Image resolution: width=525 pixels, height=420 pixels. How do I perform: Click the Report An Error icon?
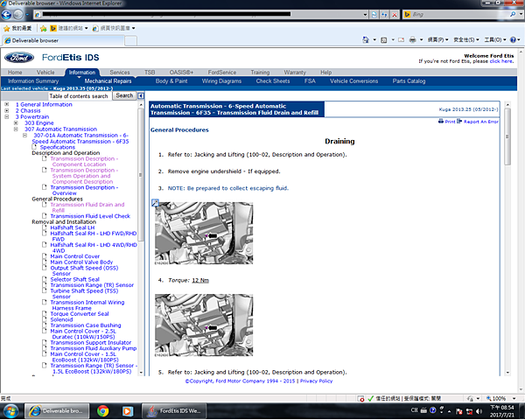point(459,122)
